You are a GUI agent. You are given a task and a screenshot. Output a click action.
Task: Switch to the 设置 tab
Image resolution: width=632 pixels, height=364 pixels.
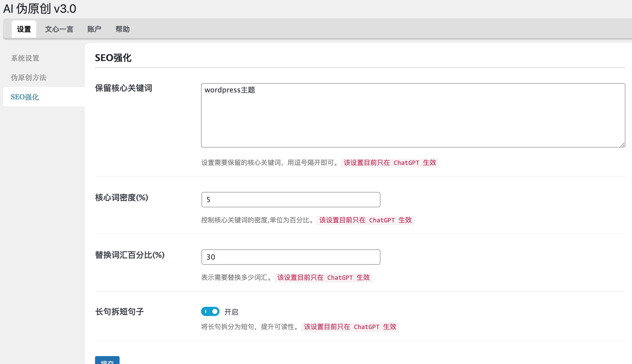(24, 29)
